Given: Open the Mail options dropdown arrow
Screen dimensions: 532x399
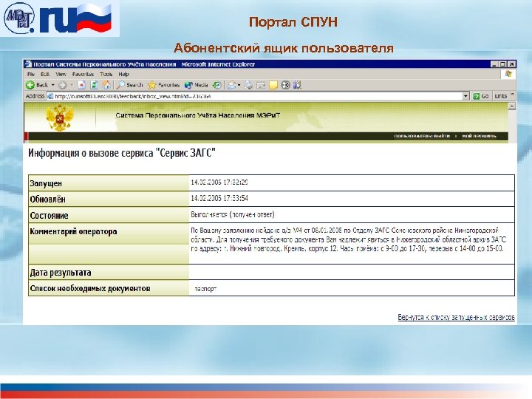Looking at the screenshot, I should tap(239, 85).
